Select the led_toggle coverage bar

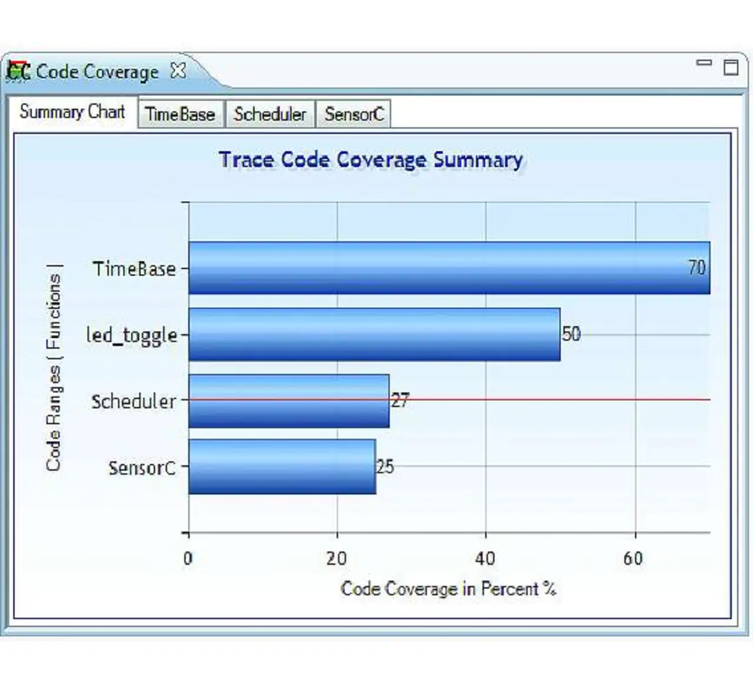pyautogui.click(x=374, y=334)
